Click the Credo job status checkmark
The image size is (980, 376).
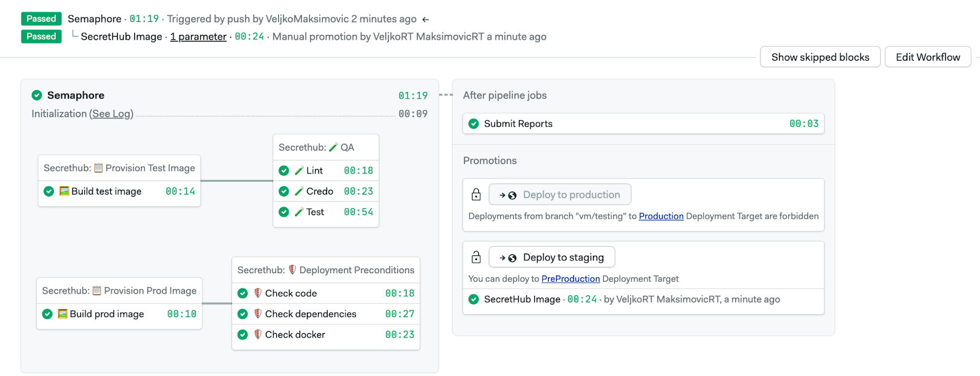point(284,191)
